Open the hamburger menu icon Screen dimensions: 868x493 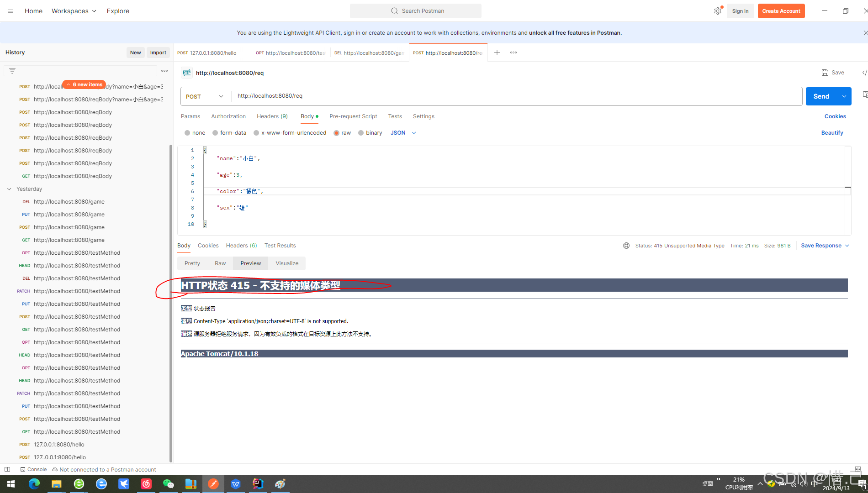click(11, 11)
